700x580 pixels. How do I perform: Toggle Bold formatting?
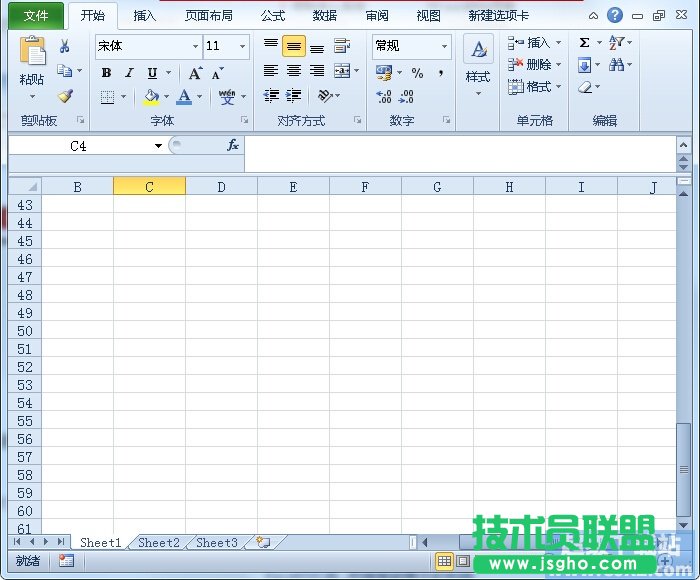(x=107, y=73)
